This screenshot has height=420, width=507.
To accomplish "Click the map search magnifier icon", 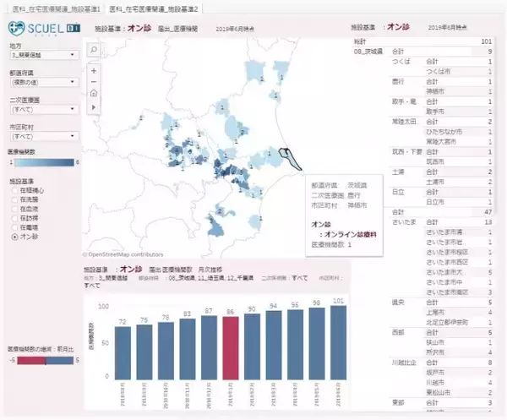I will pos(93,50).
